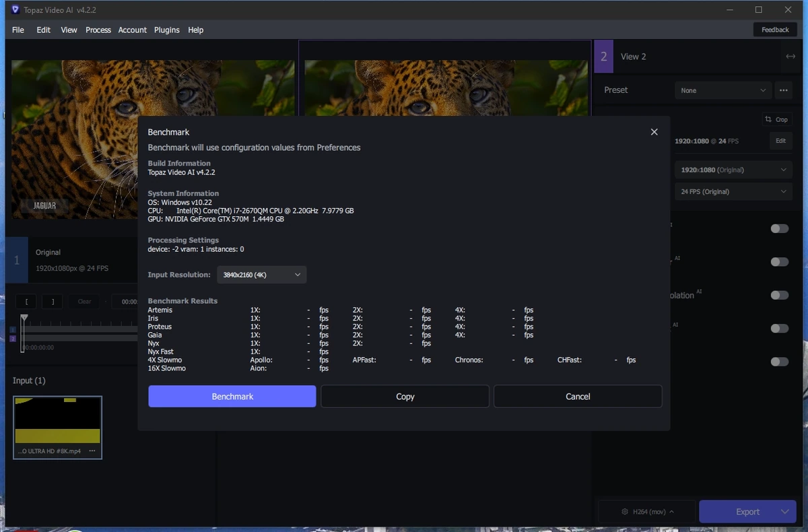Click the left jaguar preview image
This screenshot has height=532, width=808.
coord(153,139)
